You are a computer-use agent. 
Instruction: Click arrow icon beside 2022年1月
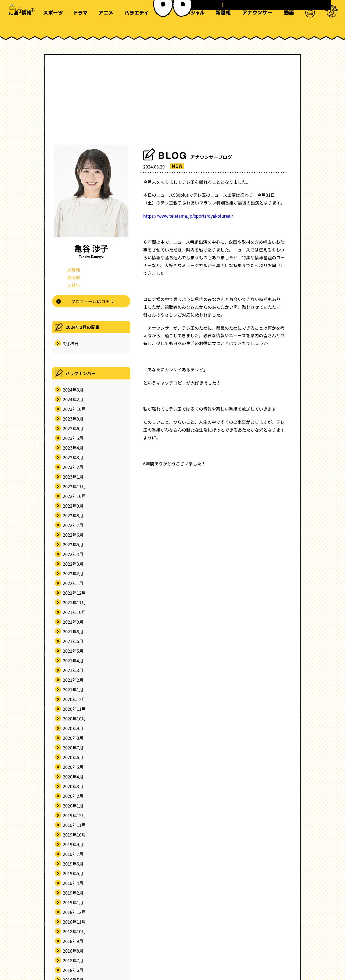(58, 583)
